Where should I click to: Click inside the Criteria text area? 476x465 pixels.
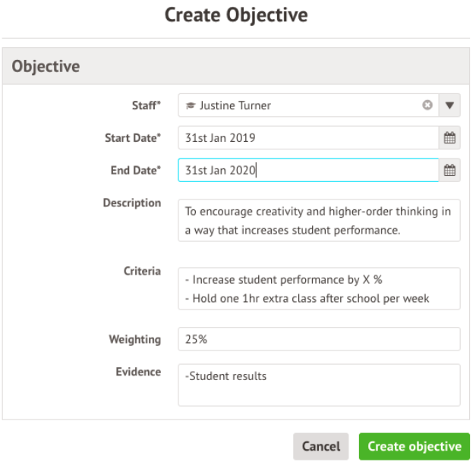click(x=319, y=288)
